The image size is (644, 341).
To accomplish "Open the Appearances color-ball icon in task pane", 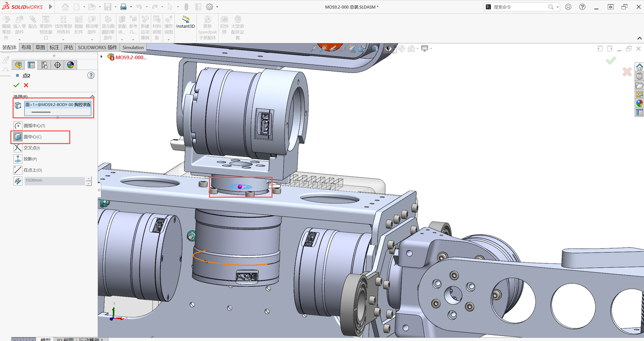I will [x=639, y=103].
